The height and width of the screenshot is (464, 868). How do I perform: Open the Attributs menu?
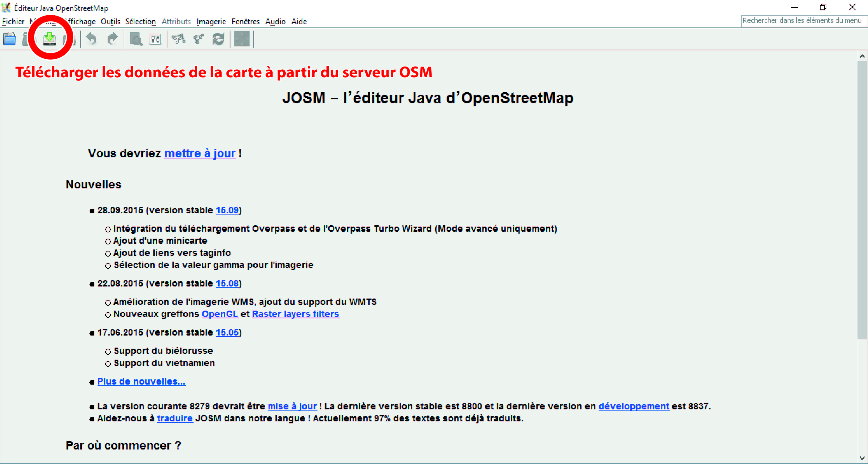point(176,22)
